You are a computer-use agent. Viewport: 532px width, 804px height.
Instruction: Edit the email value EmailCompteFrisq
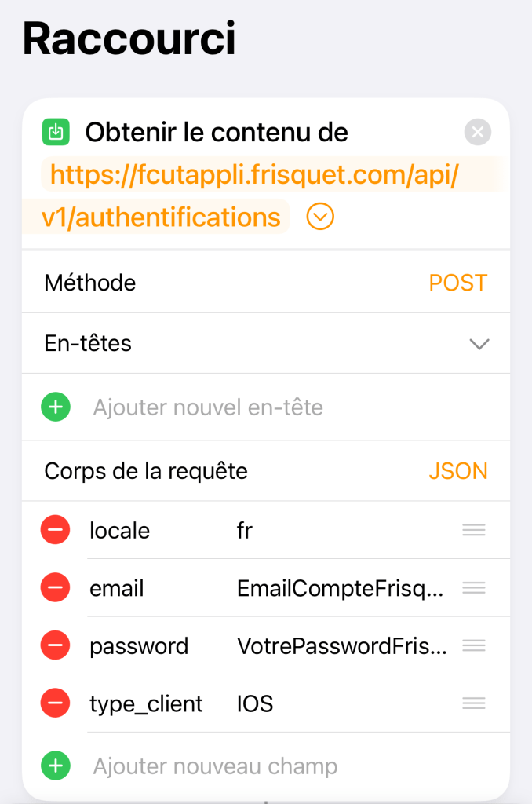pyautogui.click(x=341, y=588)
